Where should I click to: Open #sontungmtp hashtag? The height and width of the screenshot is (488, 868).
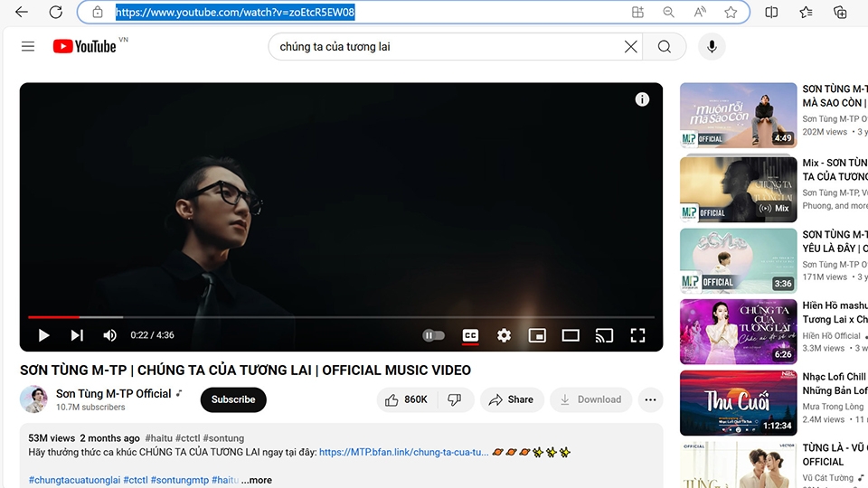tap(180, 480)
